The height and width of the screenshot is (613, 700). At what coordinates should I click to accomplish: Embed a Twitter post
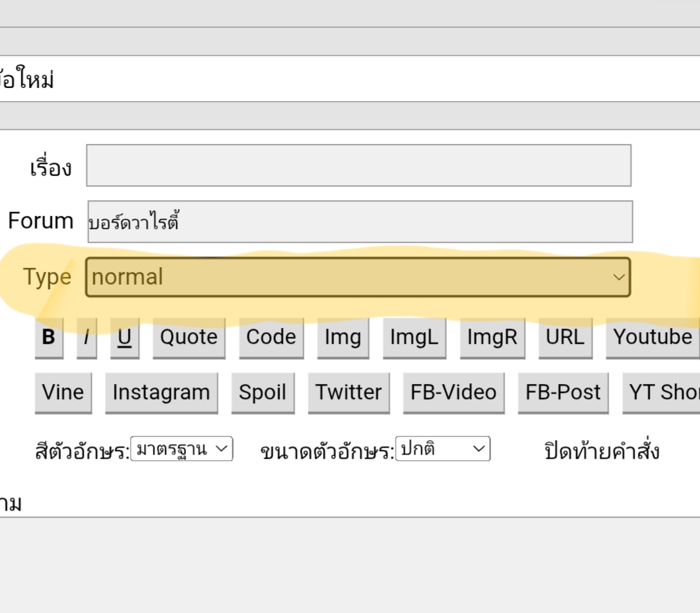(349, 392)
